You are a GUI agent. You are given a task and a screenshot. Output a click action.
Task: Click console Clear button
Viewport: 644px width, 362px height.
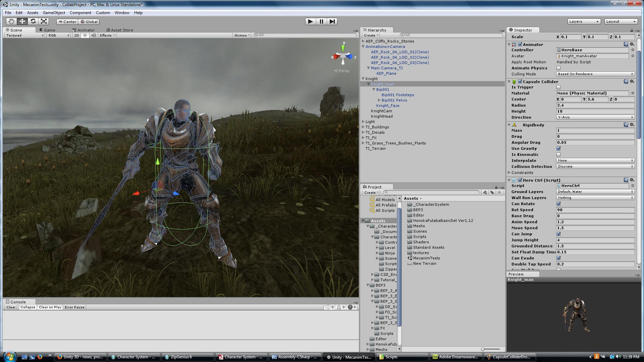11,307
